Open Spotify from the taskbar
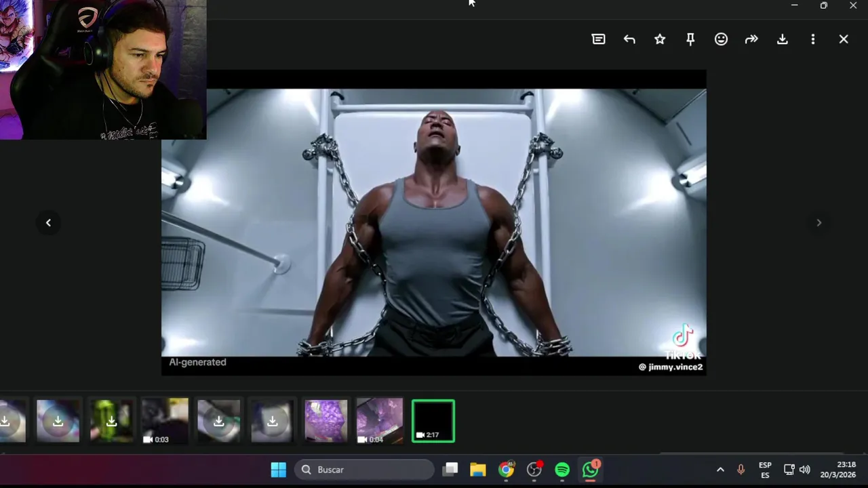868x488 pixels. coord(562,470)
